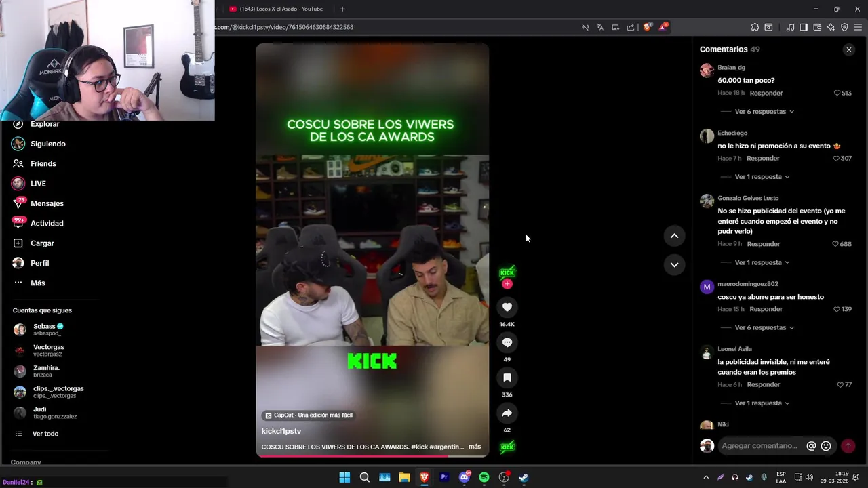Seek on the video progress bar
This screenshot has width=868, height=488.
coord(372,455)
